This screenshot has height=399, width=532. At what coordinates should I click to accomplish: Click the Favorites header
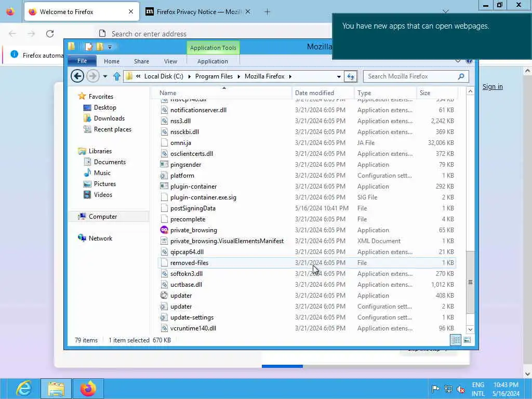click(x=101, y=97)
